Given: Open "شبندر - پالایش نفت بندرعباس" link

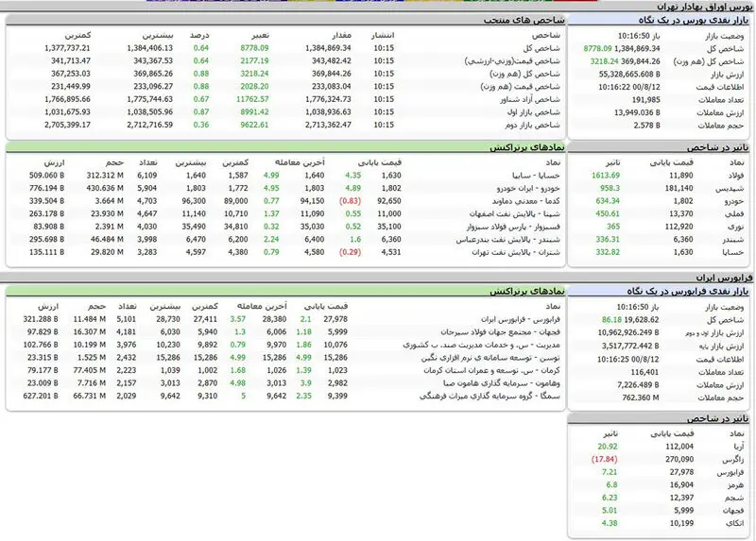Looking at the screenshot, I should pos(507,240).
